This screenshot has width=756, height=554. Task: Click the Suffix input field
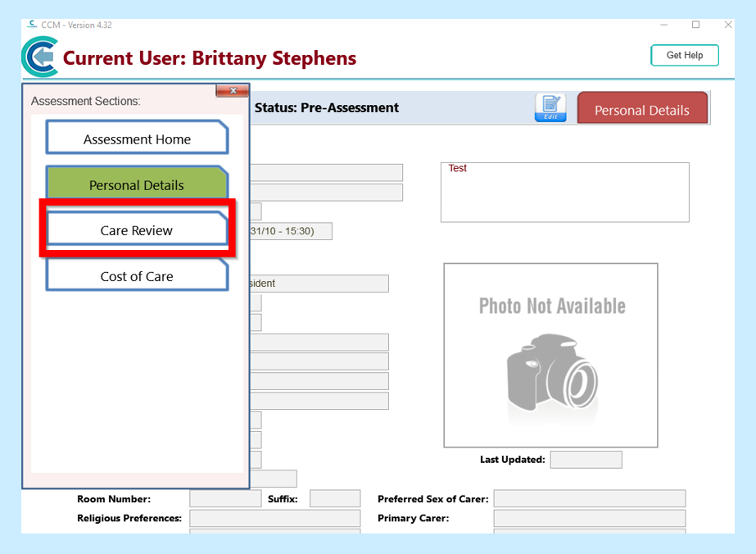tap(334, 498)
